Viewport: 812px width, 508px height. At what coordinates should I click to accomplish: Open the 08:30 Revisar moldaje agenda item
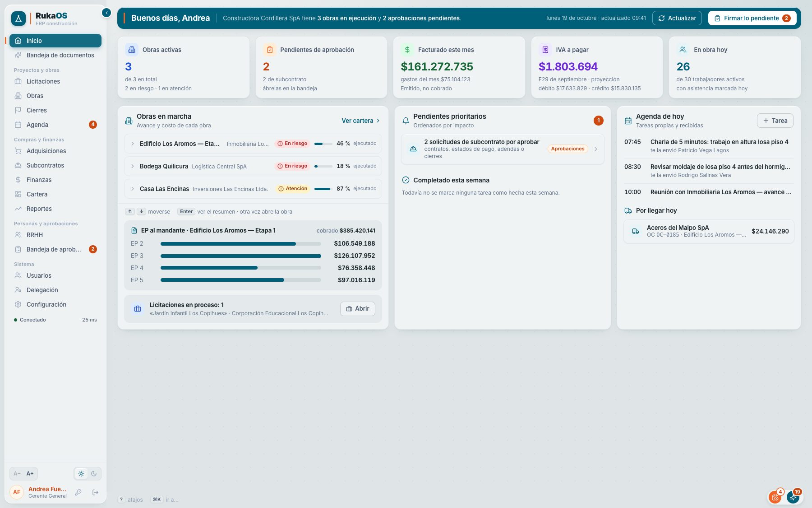point(708,171)
